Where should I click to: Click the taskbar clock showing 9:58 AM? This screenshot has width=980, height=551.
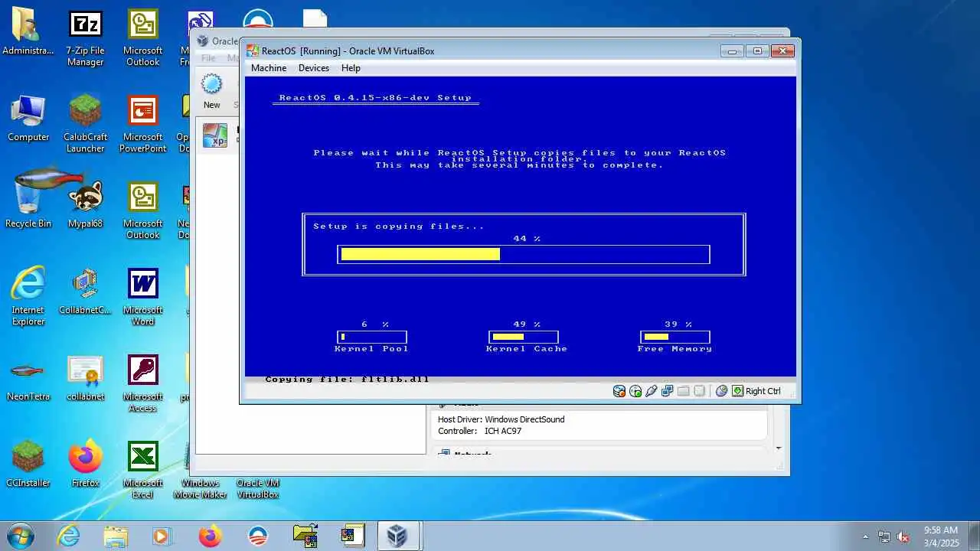pyautogui.click(x=940, y=536)
